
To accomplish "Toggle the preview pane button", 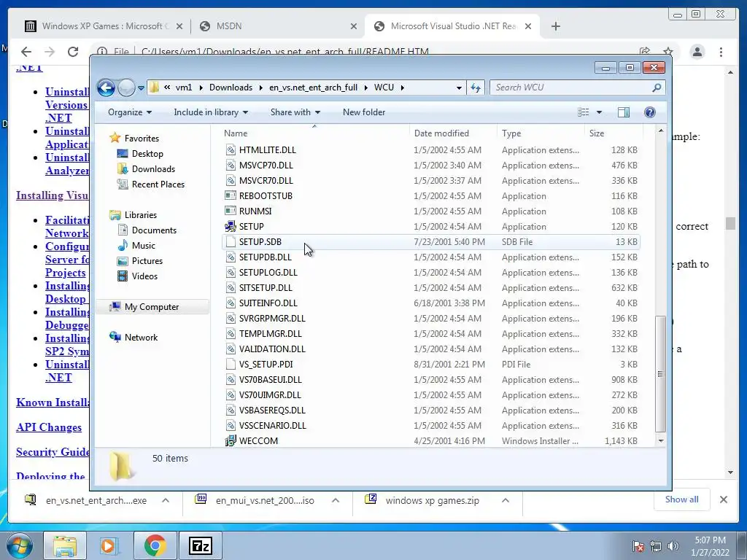I will click(x=623, y=112).
